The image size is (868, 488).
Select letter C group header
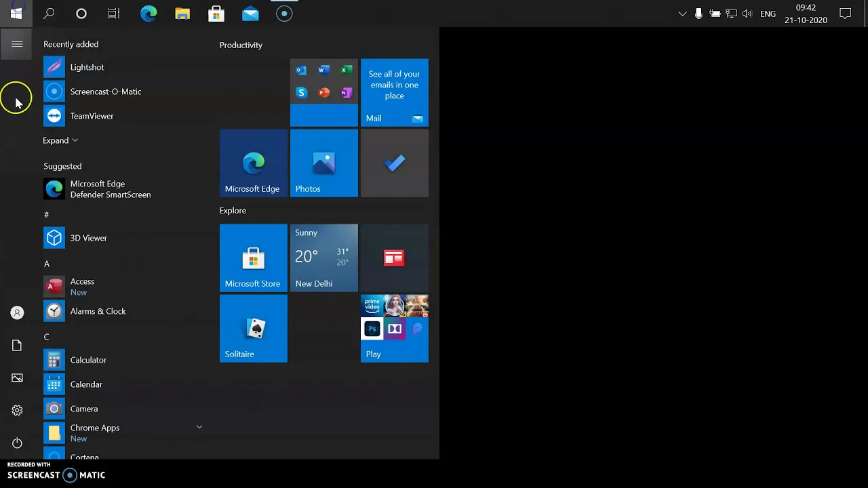[x=47, y=337]
